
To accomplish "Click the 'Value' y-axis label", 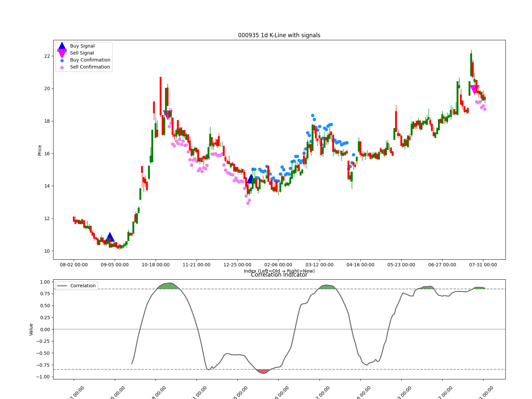I will tap(31, 329).
